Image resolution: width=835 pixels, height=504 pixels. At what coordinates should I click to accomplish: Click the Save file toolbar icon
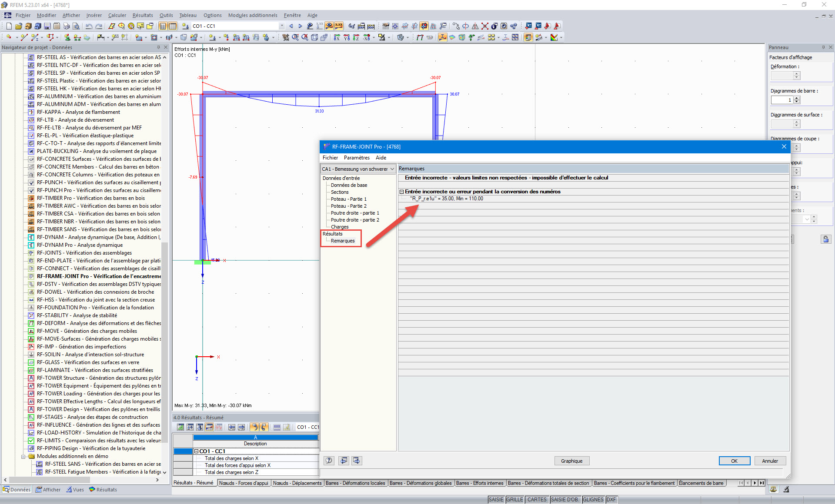click(x=47, y=26)
